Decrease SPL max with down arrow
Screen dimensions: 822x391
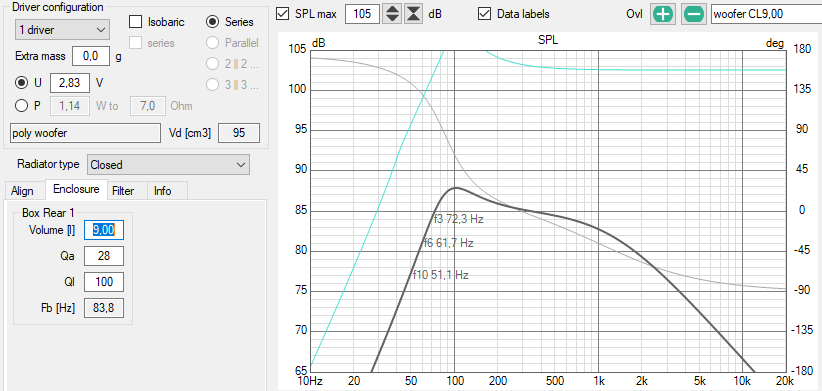[392, 19]
